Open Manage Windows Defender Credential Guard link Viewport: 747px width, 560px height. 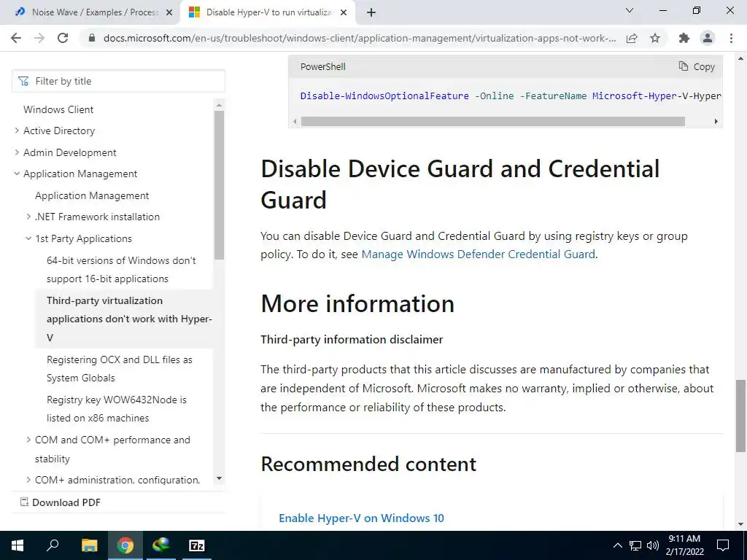(478, 254)
